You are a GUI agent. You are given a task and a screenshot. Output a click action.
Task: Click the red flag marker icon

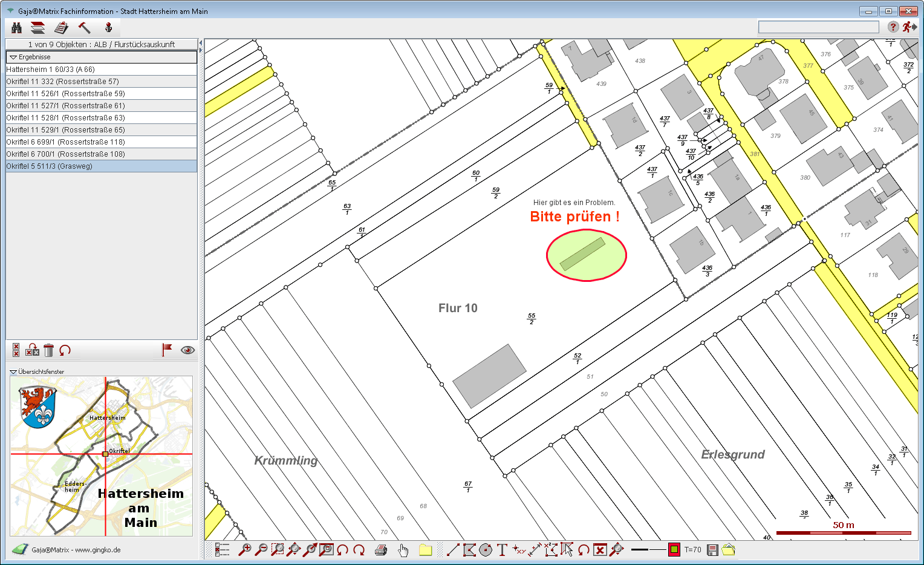(x=167, y=350)
